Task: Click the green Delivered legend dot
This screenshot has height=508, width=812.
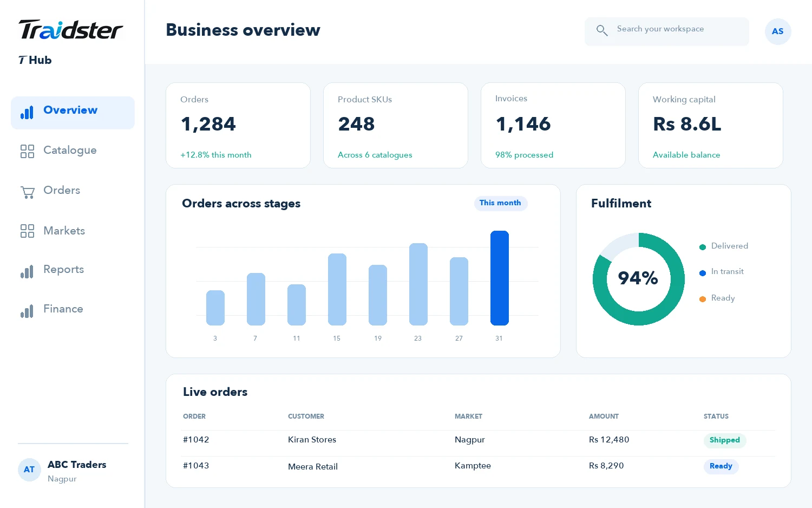Action: click(703, 247)
